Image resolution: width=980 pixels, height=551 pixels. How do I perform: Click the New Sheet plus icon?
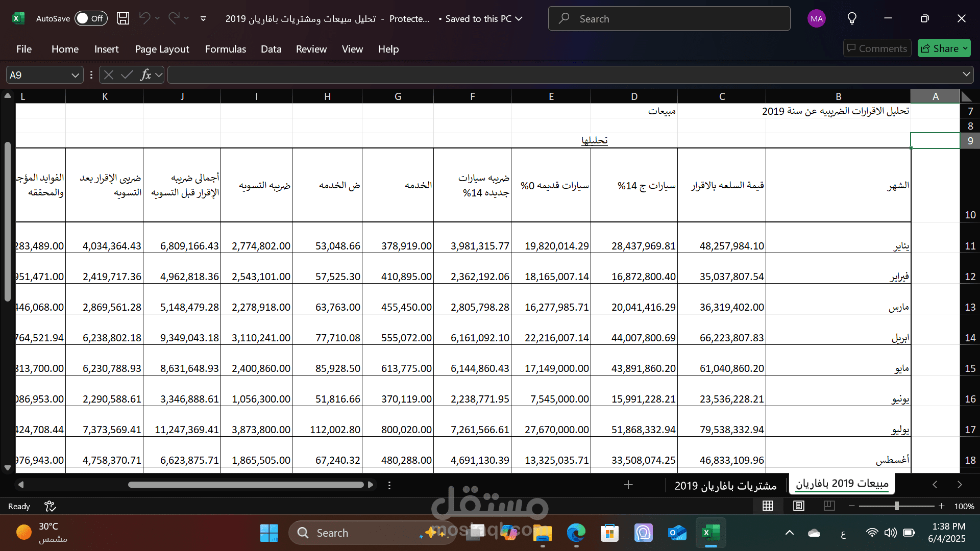pyautogui.click(x=628, y=485)
